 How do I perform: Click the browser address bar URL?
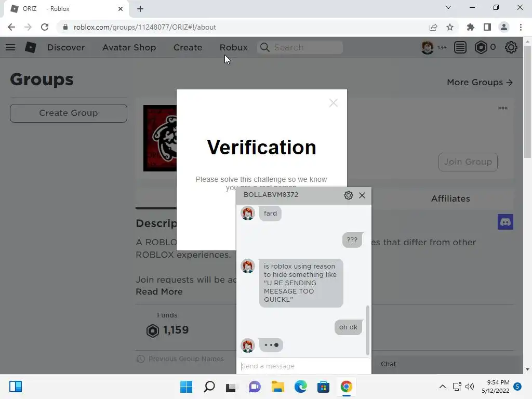144,27
